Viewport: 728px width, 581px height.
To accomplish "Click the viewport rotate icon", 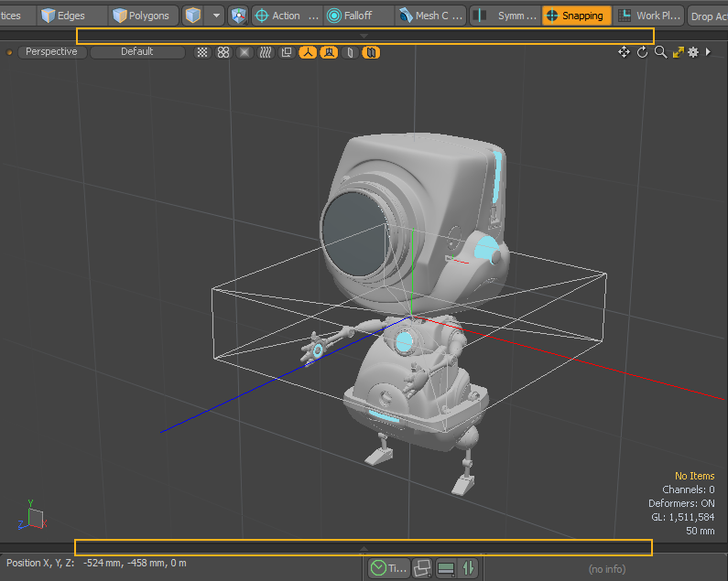I will click(642, 52).
